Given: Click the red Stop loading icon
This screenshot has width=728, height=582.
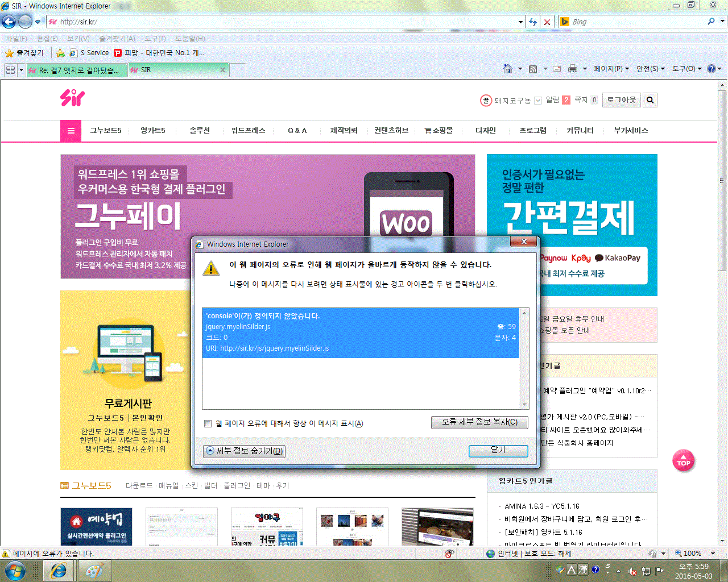Looking at the screenshot, I should [x=547, y=22].
